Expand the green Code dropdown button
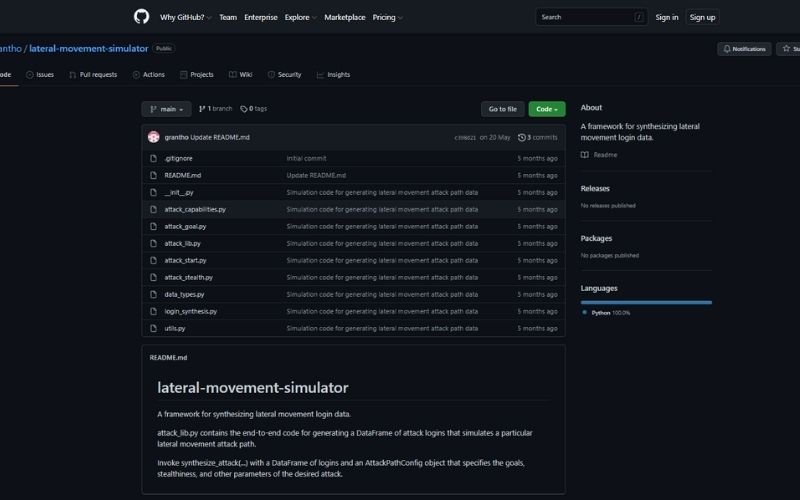 tap(547, 109)
